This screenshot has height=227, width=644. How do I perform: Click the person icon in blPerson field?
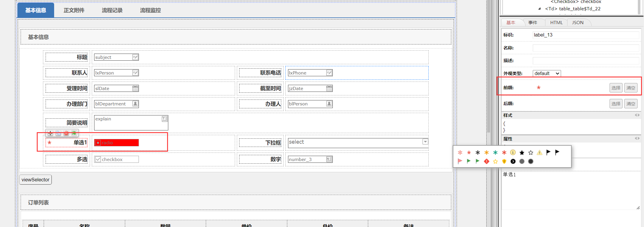329,104
